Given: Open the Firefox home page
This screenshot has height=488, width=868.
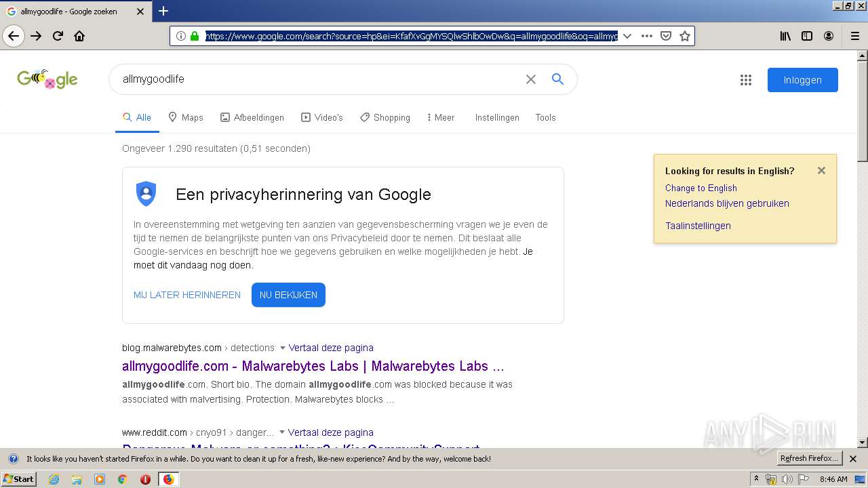Looking at the screenshot, I should pyautogui.click(x=79, y=36).
